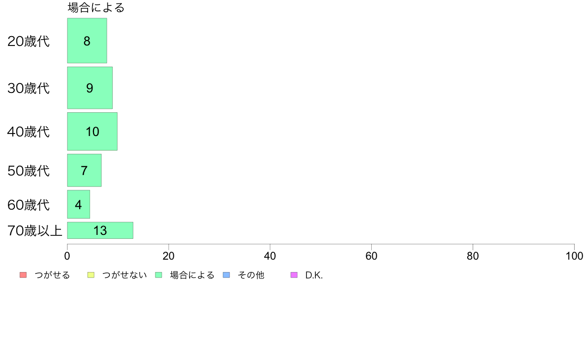Select the 70歳以上 bar showing 13
Viewport: 588px width, 364px height.
(x=100, y=230)
